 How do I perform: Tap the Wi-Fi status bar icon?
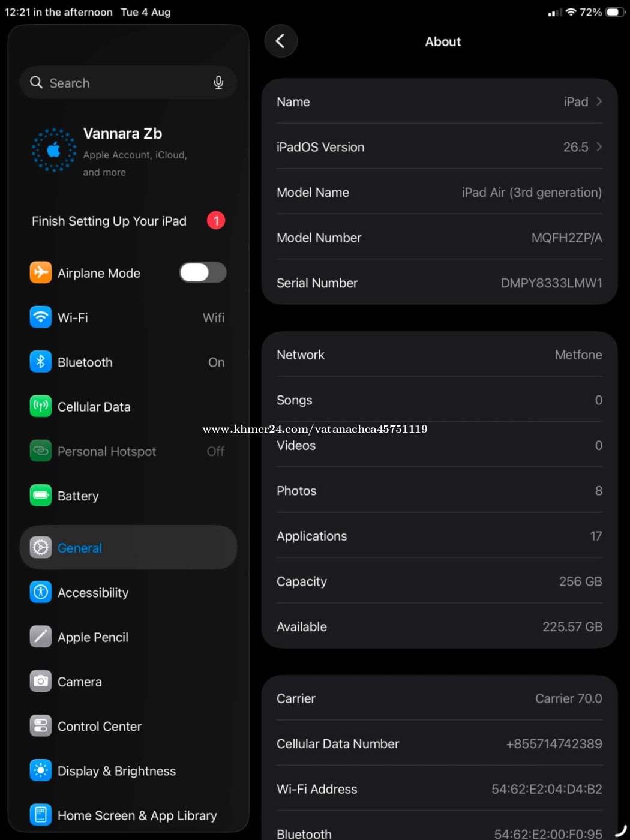pos(571,12)
